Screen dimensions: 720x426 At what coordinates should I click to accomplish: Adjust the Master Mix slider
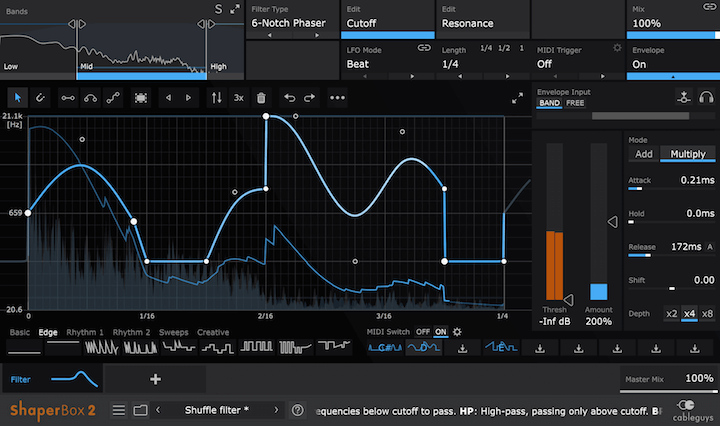[669, 391]
